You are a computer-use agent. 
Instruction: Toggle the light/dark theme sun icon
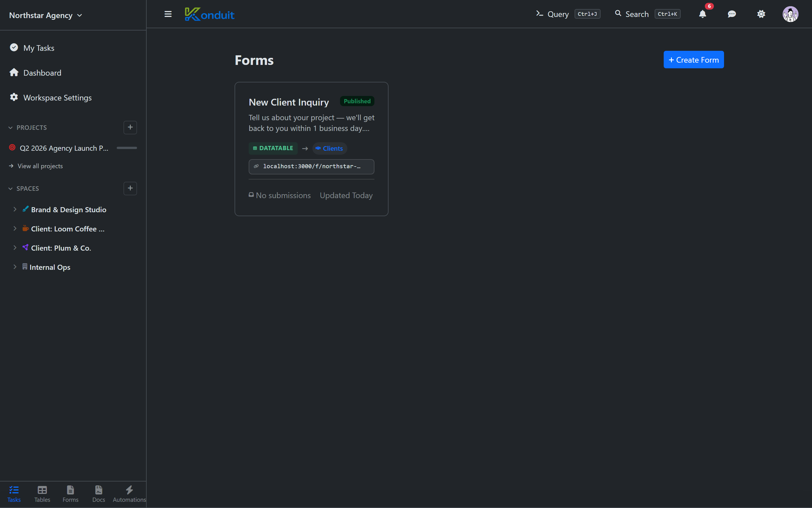pyautogui.click(x=761, y=14)
